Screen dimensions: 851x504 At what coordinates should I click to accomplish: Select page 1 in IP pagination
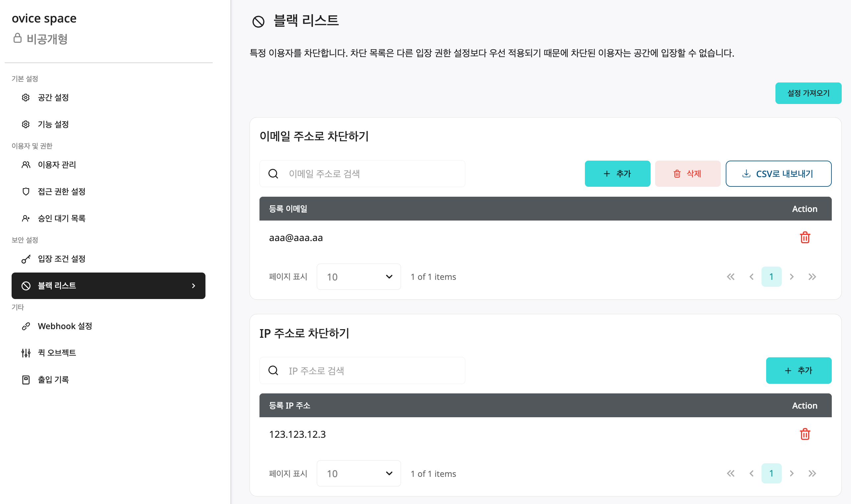point(771,473)
